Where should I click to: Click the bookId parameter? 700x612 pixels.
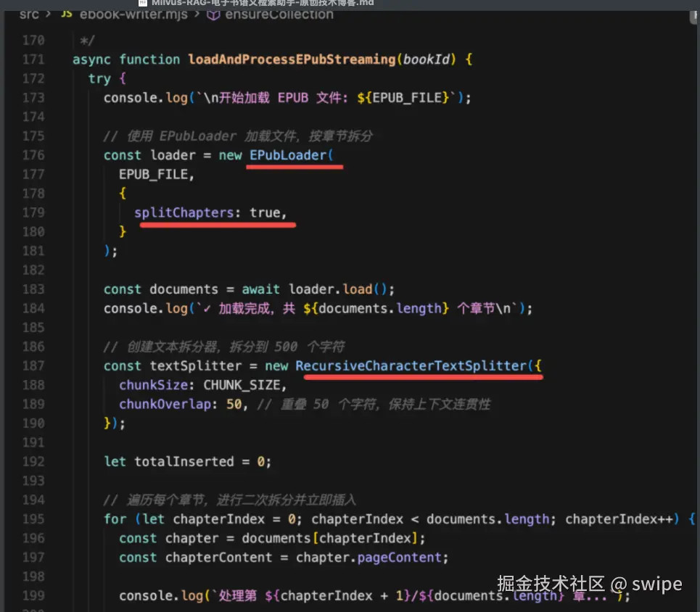tap(427, 59)
